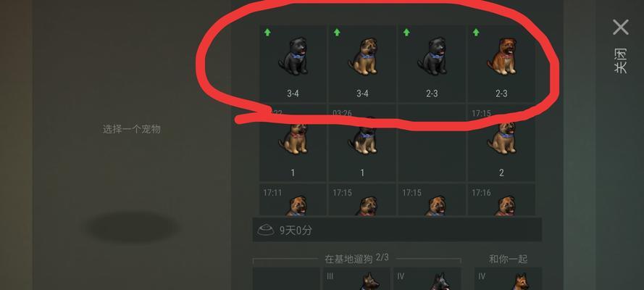Choose the reddish-brown puppy labeled 2-3
644x290 pixels.
tap(501, 64)
